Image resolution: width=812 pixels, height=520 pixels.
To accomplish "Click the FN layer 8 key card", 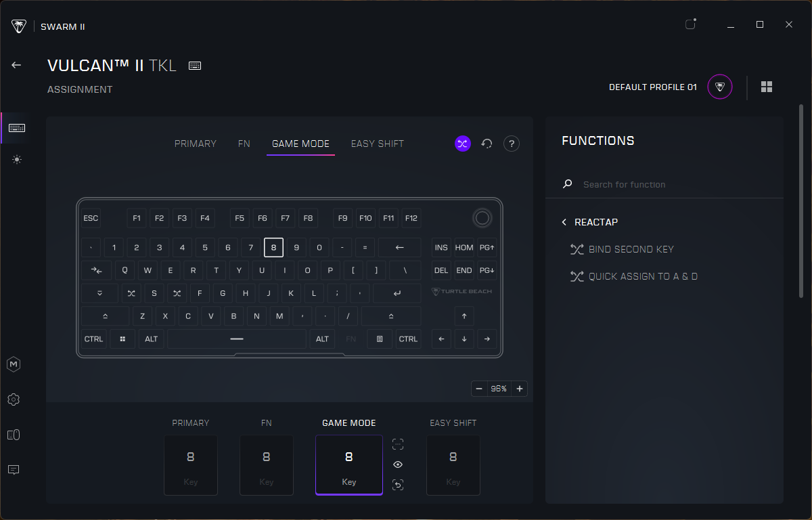I will coord(267,465).
